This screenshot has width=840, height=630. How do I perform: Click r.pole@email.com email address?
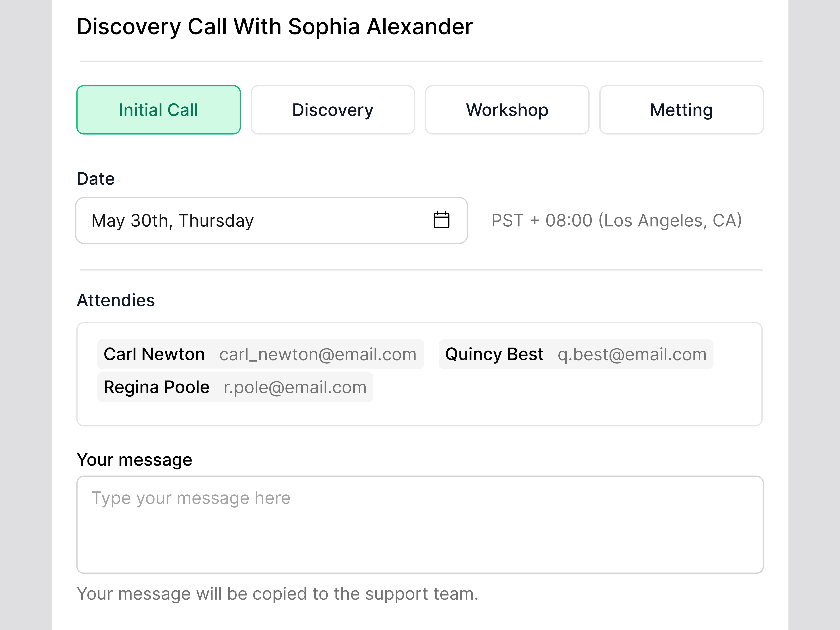(295, 387)
